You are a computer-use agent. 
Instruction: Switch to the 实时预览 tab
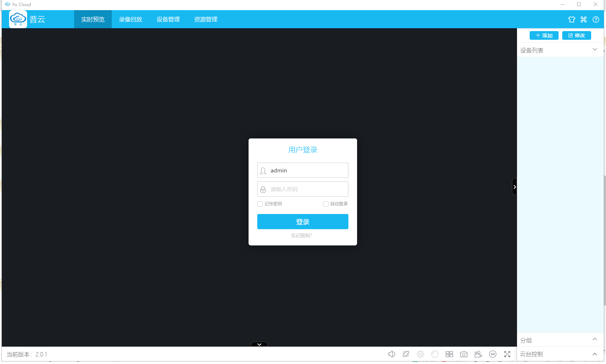tap(93, 20)
